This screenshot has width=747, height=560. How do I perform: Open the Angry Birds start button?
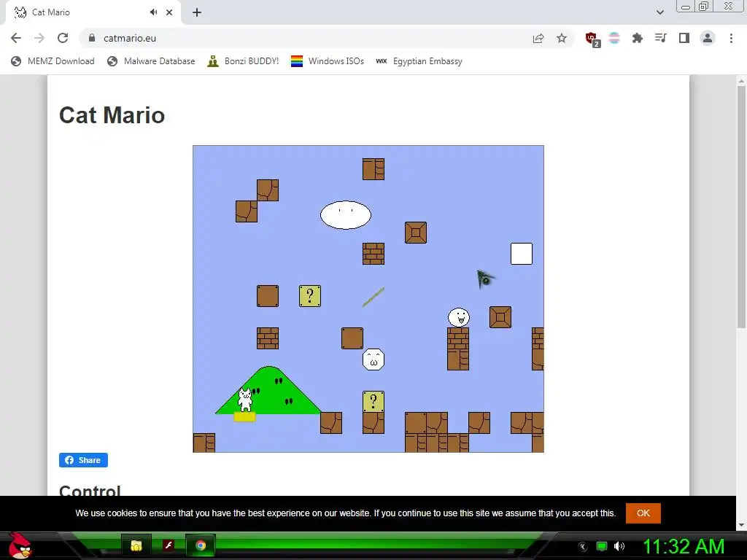point(20,545)
